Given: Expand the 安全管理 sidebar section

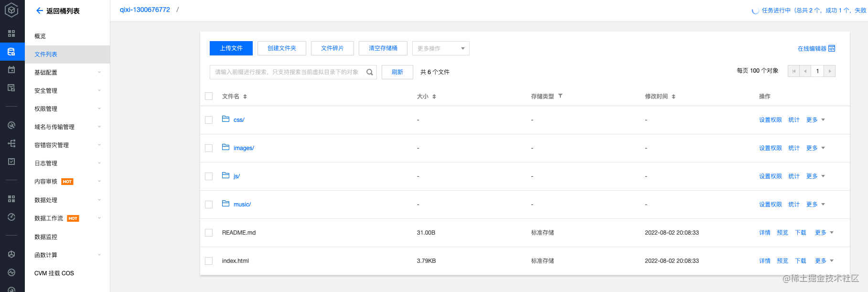Looking at the screenshot, I should pos(67,91).
